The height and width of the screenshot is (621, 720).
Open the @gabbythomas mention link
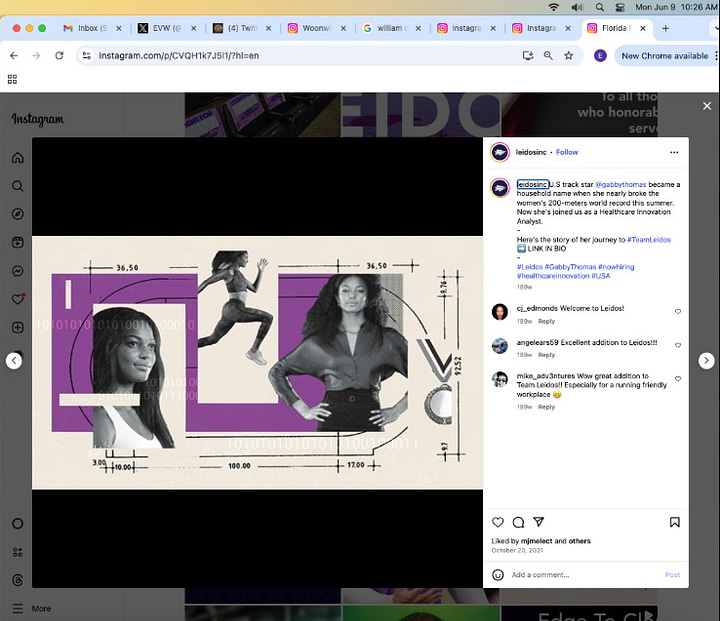point(620,184)
